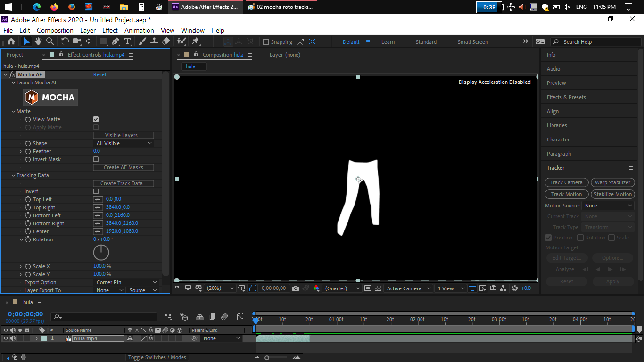Collapse the Tracking Data section
The width and height of the screenshot is (644, 362).
tap(13, 175)
